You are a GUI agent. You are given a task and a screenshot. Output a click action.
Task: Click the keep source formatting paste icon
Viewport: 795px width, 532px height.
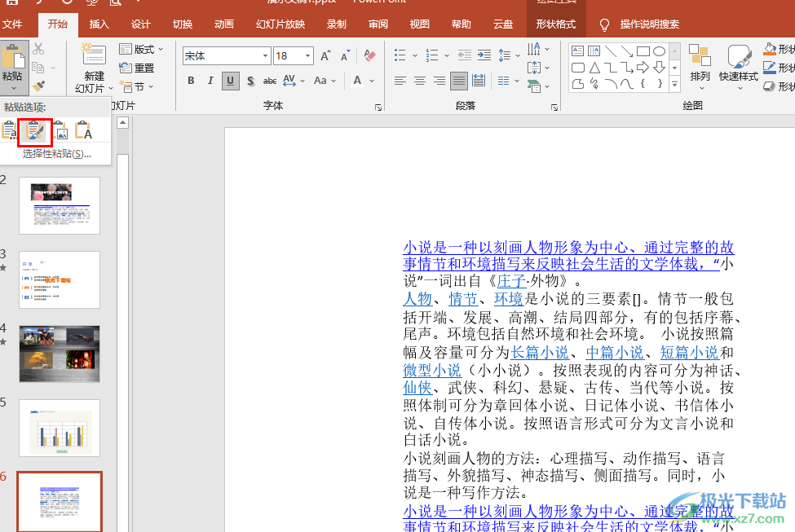click(35, 131)
